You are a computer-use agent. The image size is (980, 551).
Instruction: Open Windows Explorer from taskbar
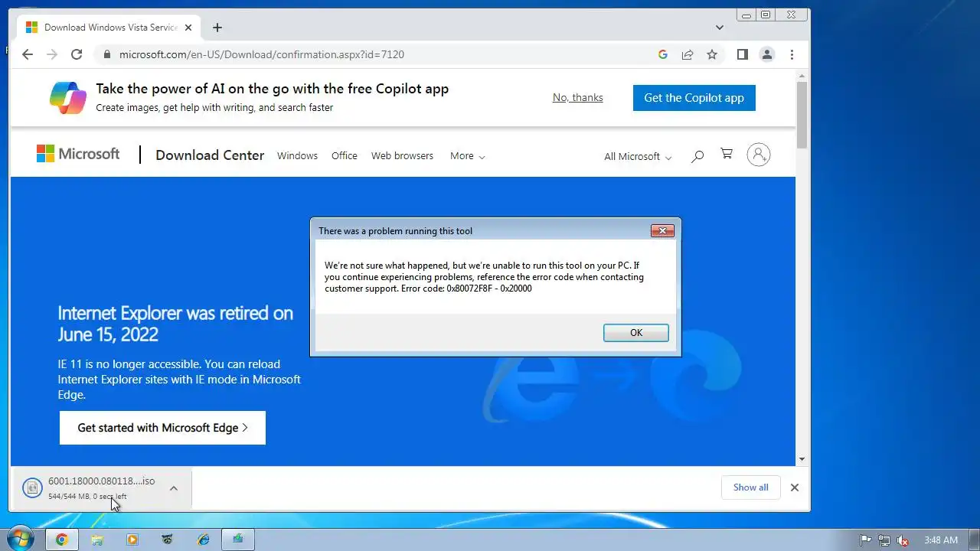coord(97,540)
